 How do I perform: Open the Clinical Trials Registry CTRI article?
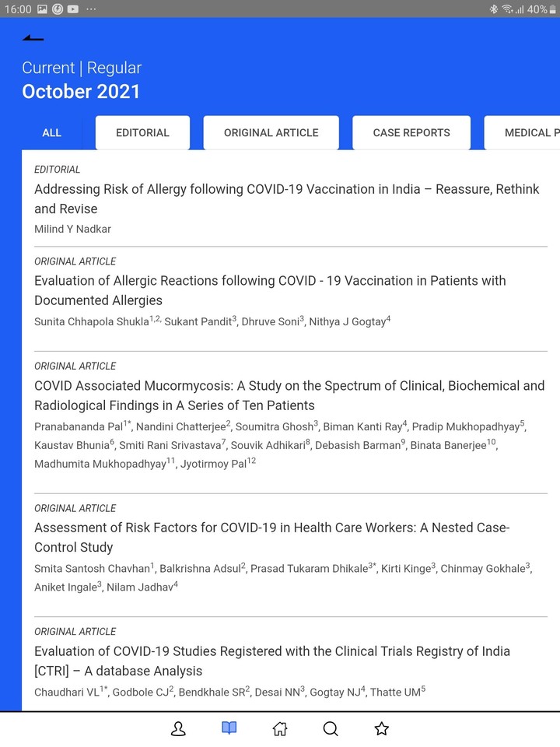tap(271, 661)
